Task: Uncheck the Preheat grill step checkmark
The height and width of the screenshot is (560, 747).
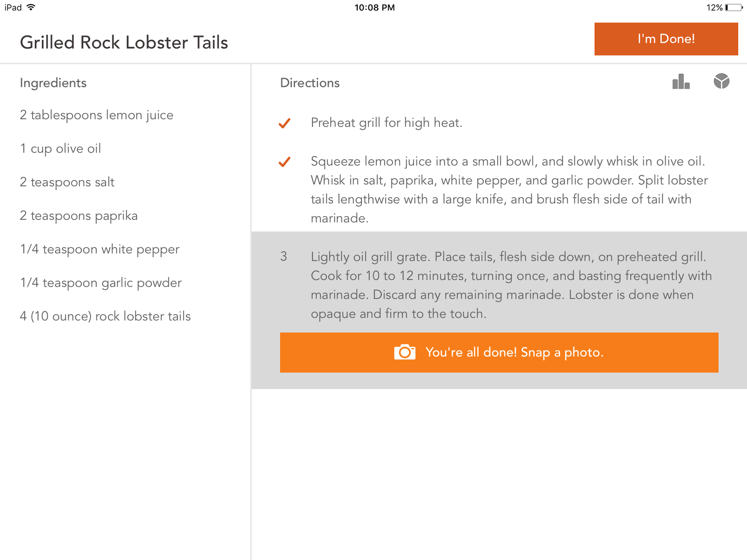Action: [x=284, y=123]
